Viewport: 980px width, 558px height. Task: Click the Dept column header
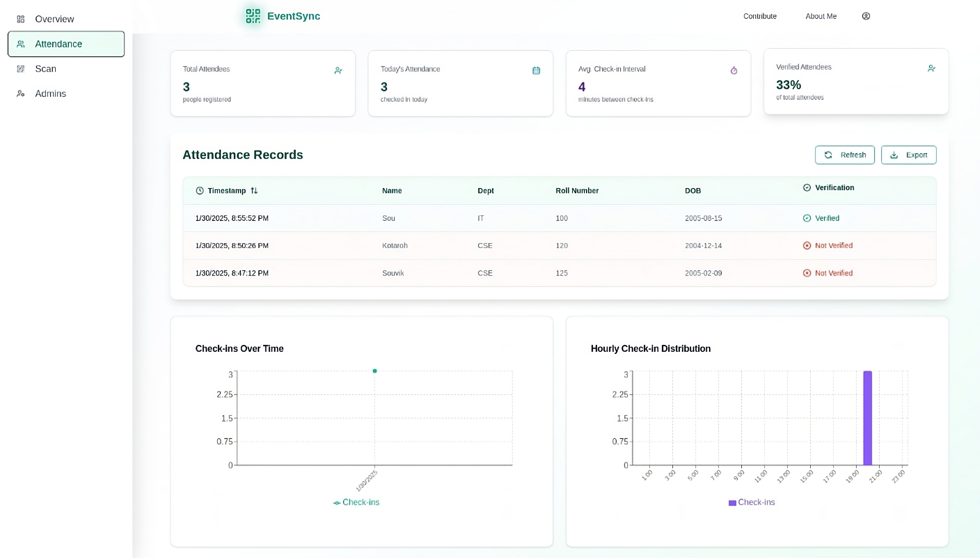(x=485, y=190)
